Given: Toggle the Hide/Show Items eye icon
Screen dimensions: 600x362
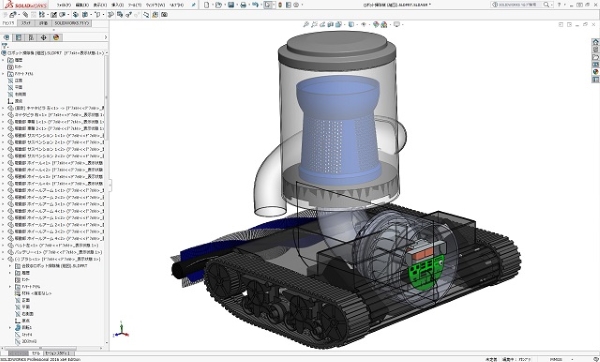Looking at the screenshot, I should click(364, 24).
